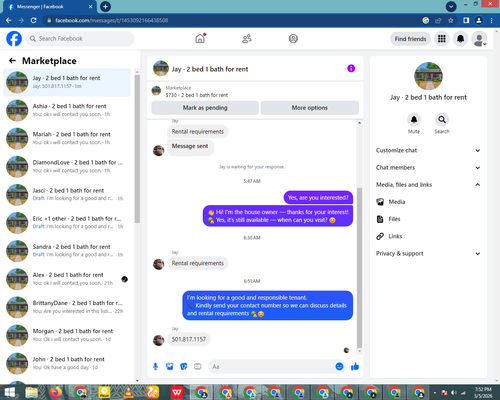Expand the Chat members section
500x400 pixels.
click(x=428, y=167)
